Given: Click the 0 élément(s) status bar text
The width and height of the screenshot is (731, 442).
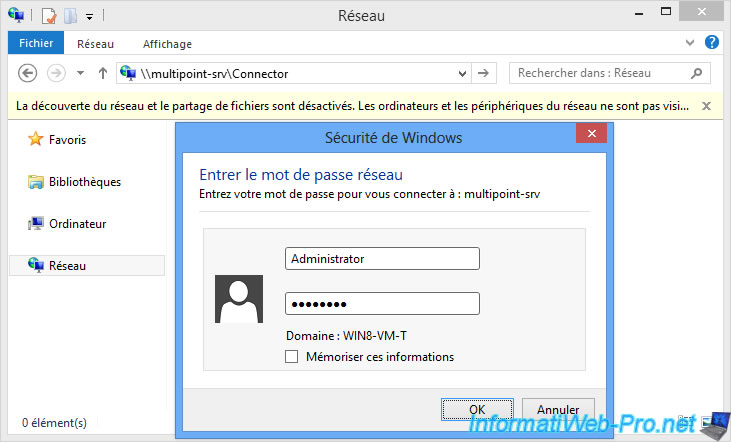Looking at the screenshot, I should pos(55,422).
